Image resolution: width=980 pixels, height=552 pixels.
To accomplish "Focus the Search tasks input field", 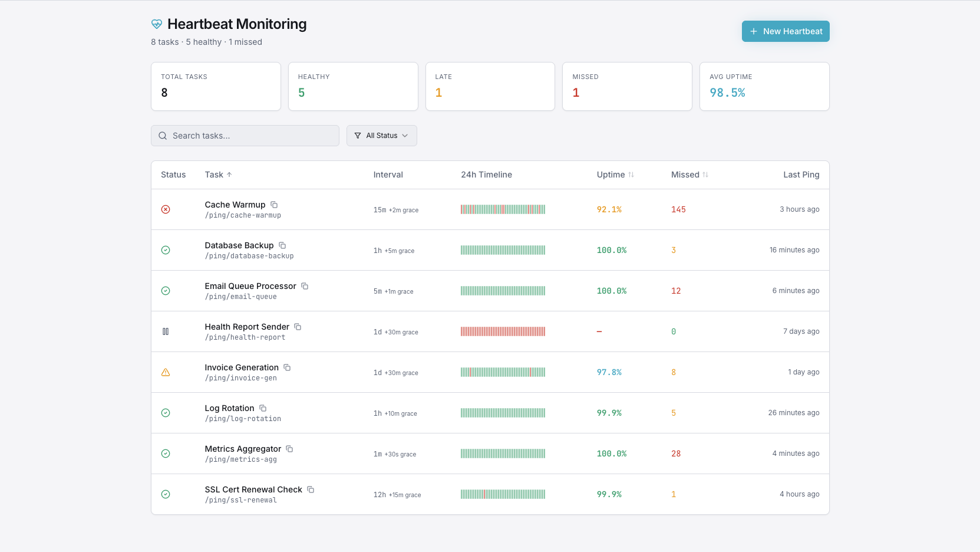I will (x=245, y=136).
